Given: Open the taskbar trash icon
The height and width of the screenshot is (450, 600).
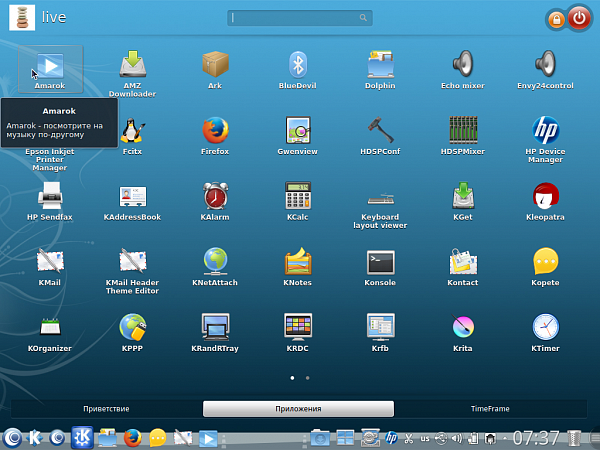Looking at the screenshot, I should click(574, 438).
